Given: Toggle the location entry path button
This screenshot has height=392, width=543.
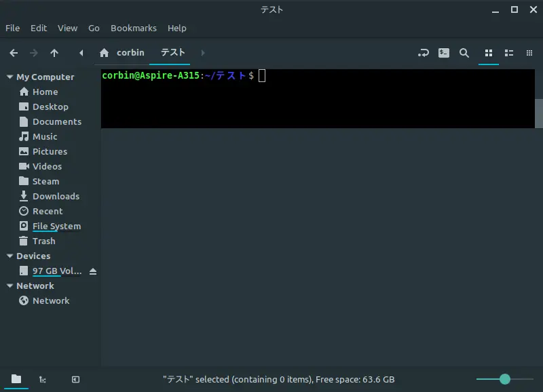Looking at the screenshot, I should point(424,53).
